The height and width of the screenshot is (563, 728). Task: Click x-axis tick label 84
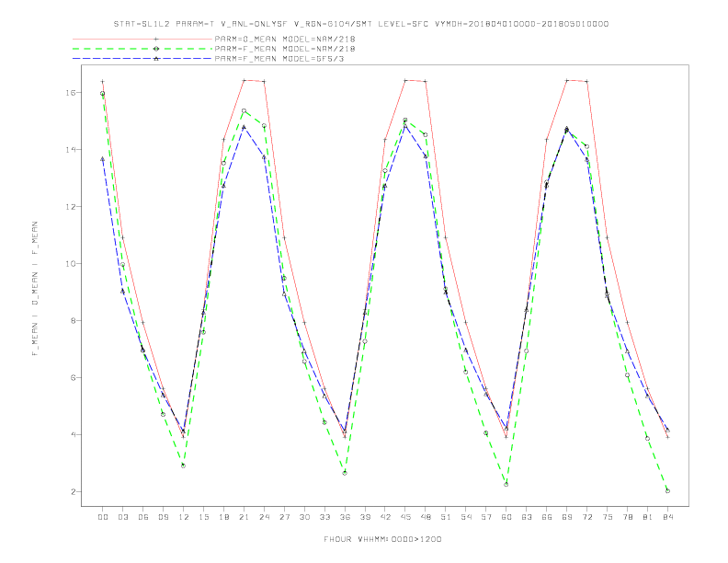pyautogui.click(x=668, y=517)
